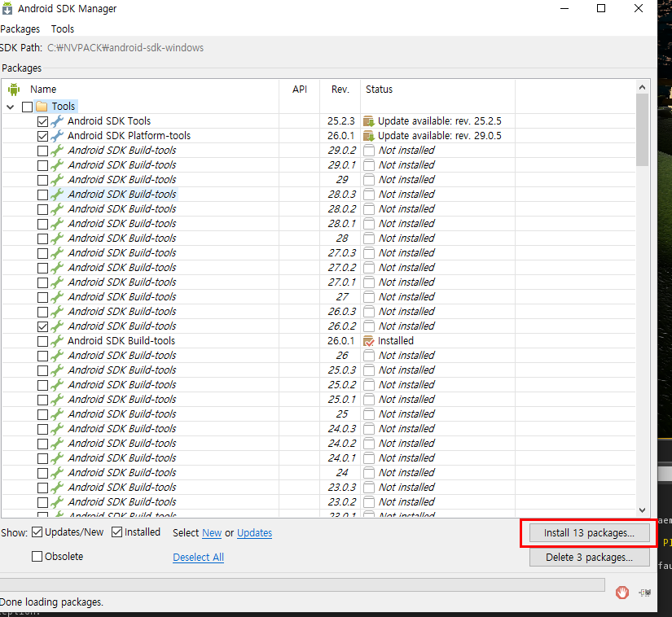
Task: Uncheck Android SDK Platform-tools 26.0.1 checkbox
Action: coord(42,136)
